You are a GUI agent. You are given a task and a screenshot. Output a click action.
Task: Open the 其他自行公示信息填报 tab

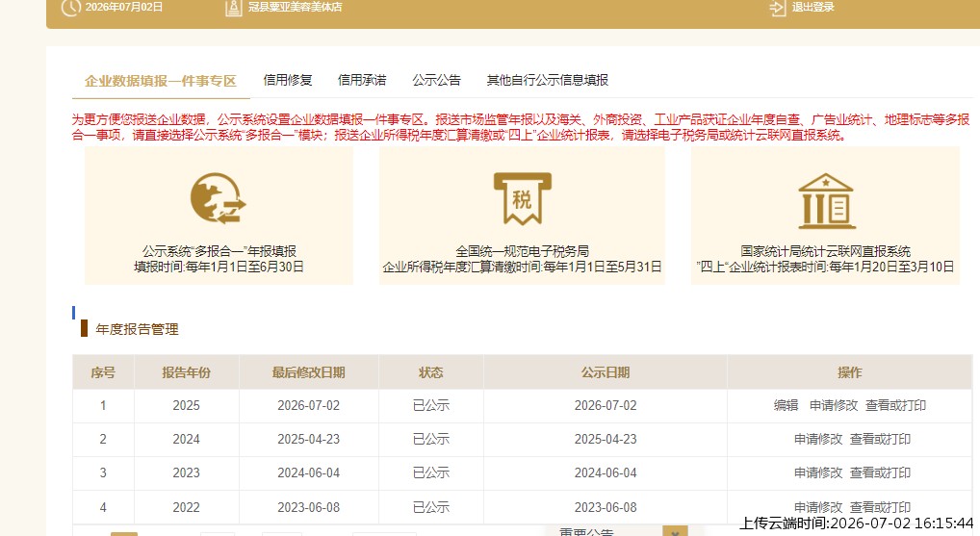tap(548, 80)
